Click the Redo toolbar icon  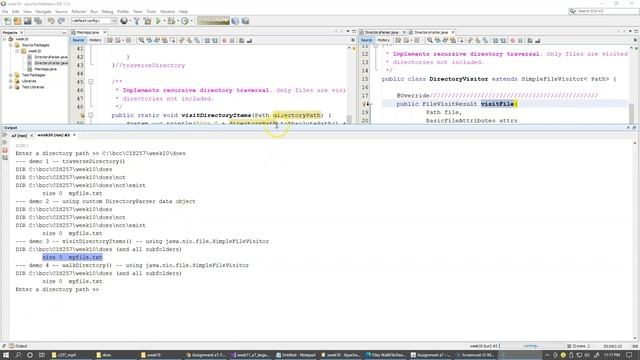(61, 21)
